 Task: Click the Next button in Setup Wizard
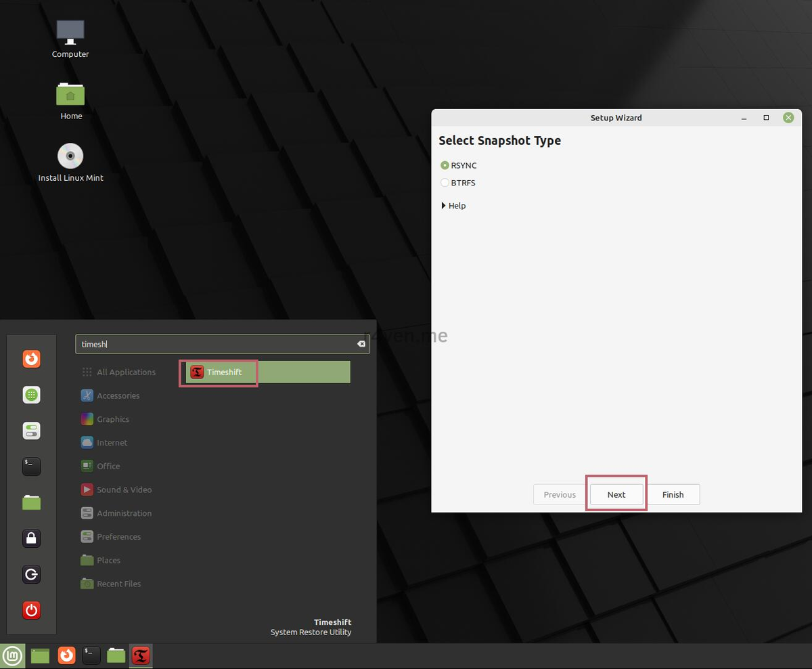616,494
